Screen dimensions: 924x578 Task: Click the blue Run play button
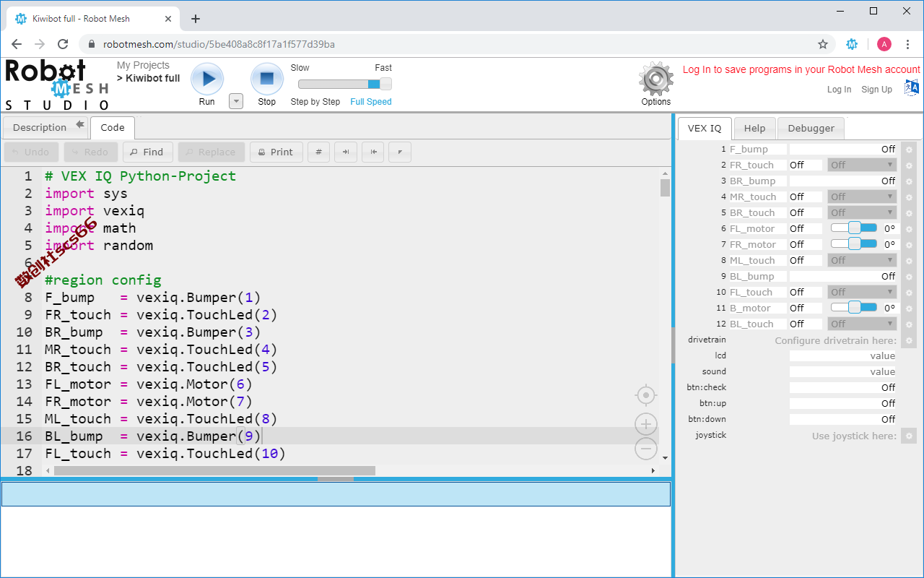(x=207, y=79)
